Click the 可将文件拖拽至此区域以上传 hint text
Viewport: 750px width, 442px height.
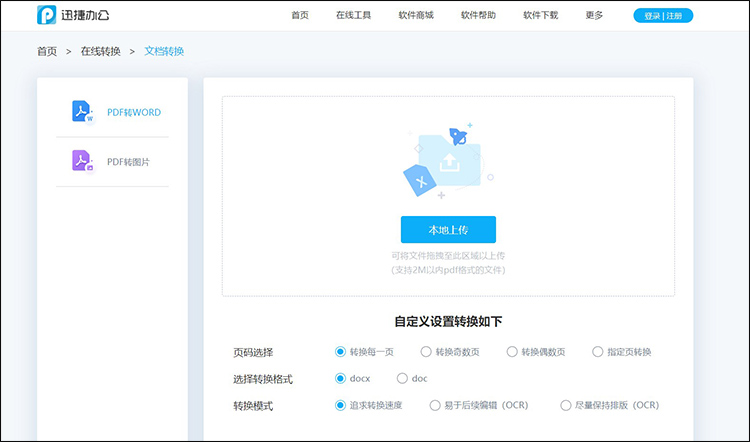click(448, 256)
